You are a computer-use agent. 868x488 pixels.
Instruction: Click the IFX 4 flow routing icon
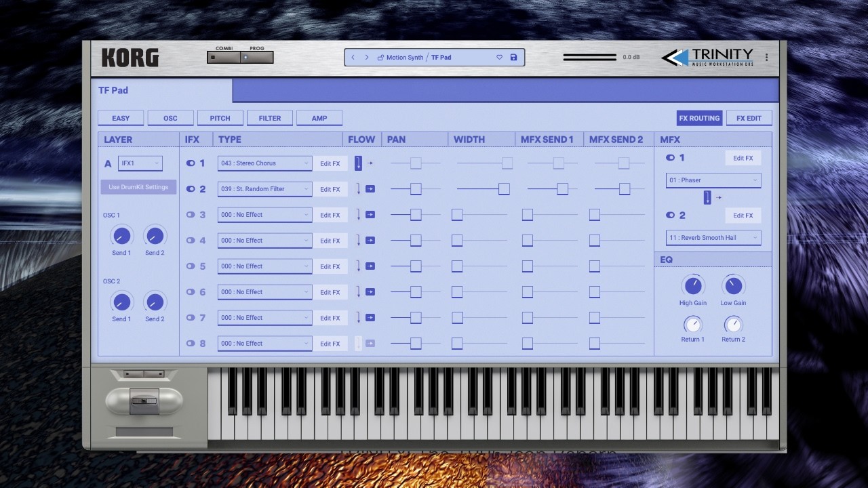pyautogui.click(x=370, y=241)
